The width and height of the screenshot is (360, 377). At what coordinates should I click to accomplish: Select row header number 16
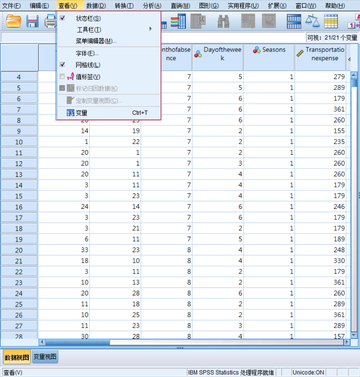(x=19, y=207)
